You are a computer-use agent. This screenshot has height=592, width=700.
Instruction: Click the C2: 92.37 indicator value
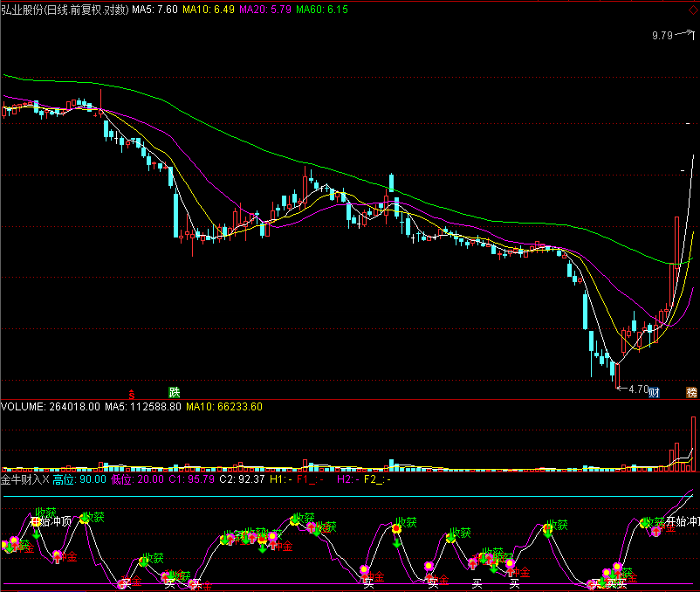click(x=243, y=479)
